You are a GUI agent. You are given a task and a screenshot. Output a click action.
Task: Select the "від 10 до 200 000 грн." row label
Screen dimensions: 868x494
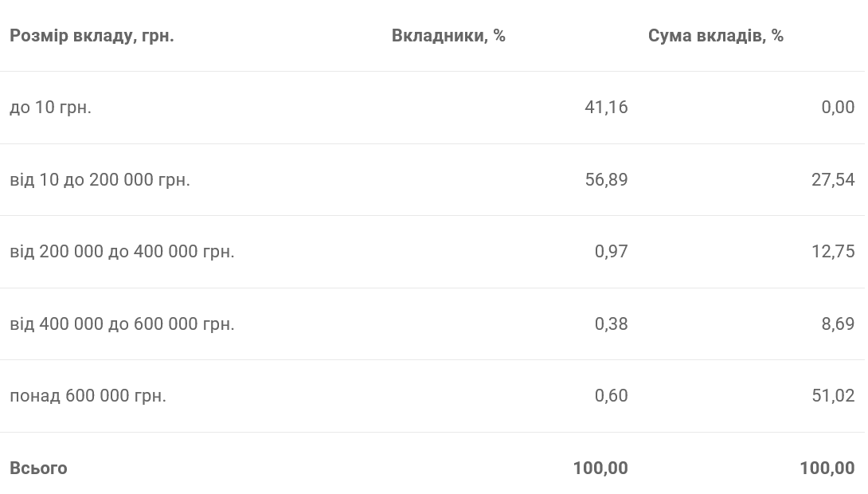pos(100,180)
